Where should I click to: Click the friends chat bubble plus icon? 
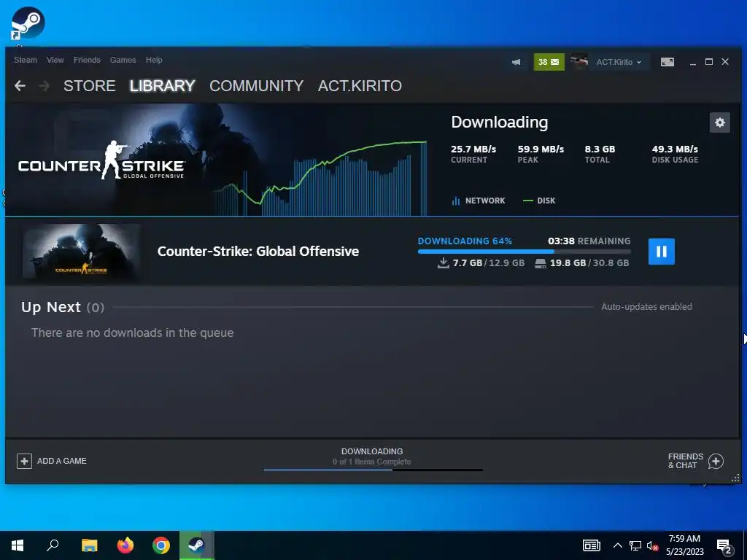pos(716,461)
